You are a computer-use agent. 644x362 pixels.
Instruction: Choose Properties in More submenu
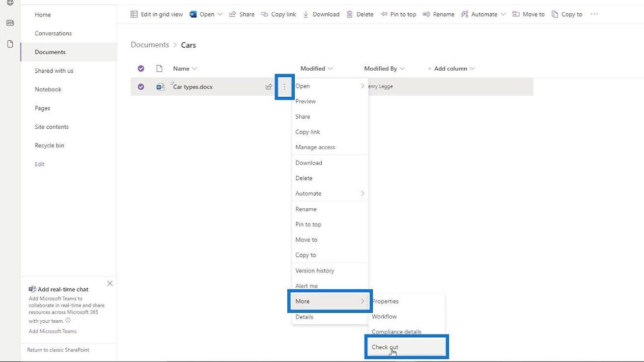click(x=407, y=301)
